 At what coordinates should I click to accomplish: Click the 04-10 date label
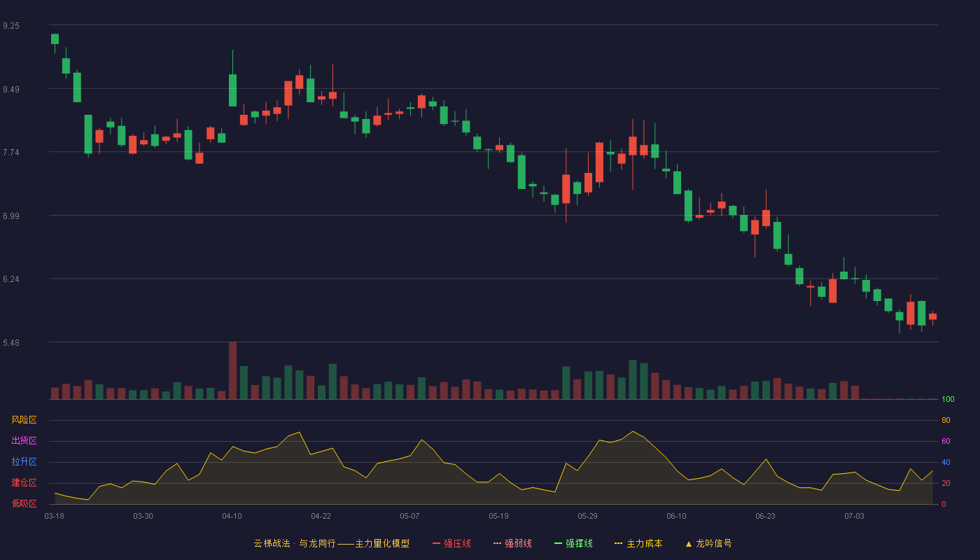click(232, 516)
